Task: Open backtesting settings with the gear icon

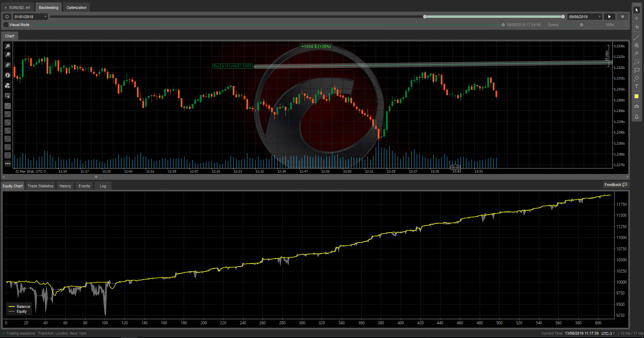Action: click(7, 16)
